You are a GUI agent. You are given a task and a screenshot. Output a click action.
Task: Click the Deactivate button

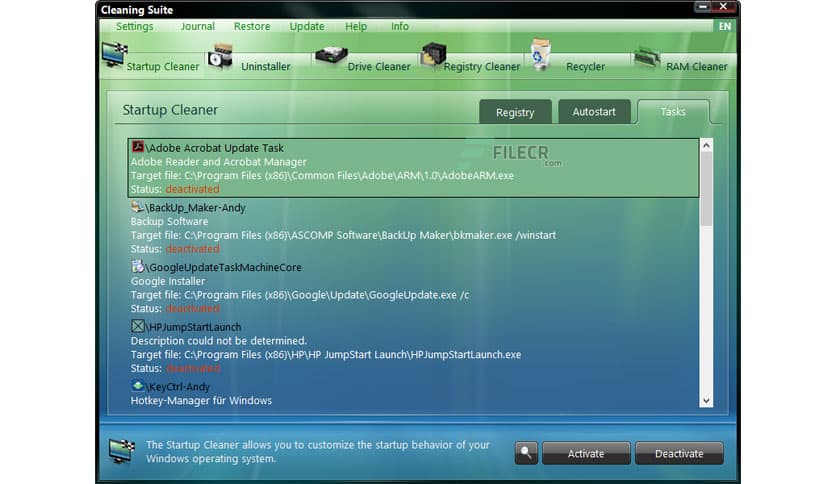[x=679, y=454]
